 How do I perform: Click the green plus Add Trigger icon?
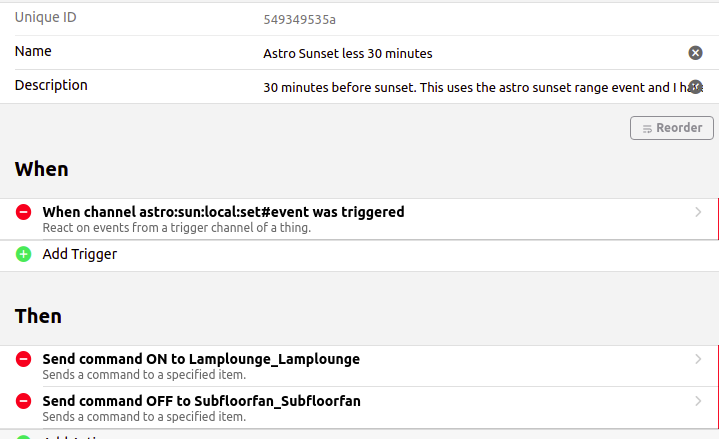(x=23, y=254)
